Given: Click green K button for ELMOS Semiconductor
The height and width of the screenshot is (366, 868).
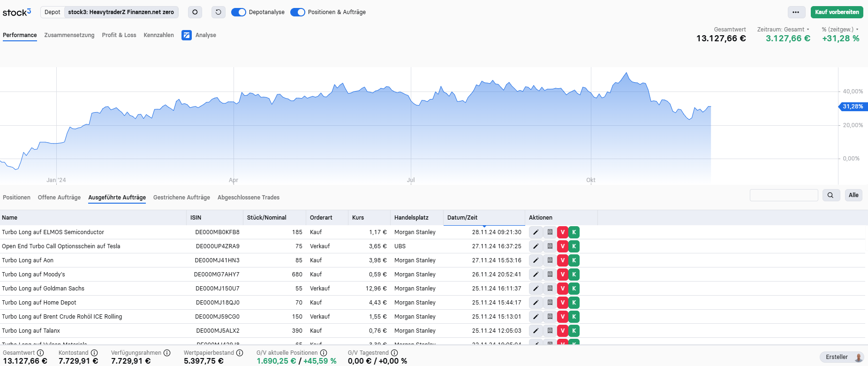Looking at the screenshot, I should pos(574,232).
